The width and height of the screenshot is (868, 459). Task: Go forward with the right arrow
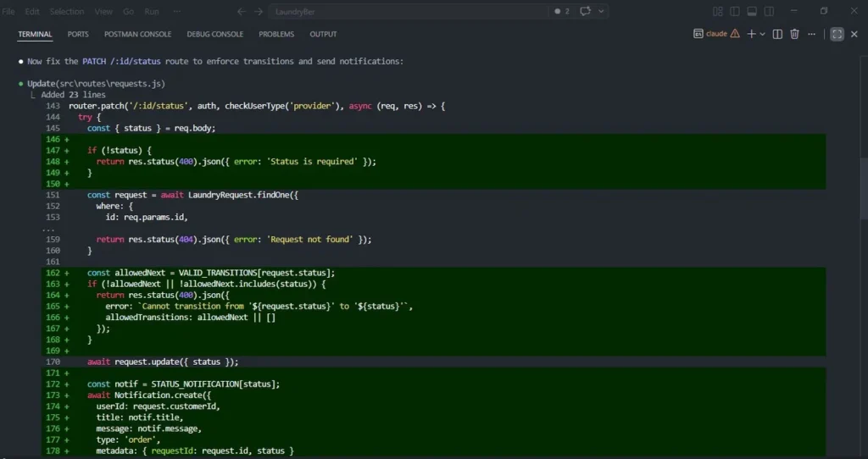[259, 12]
